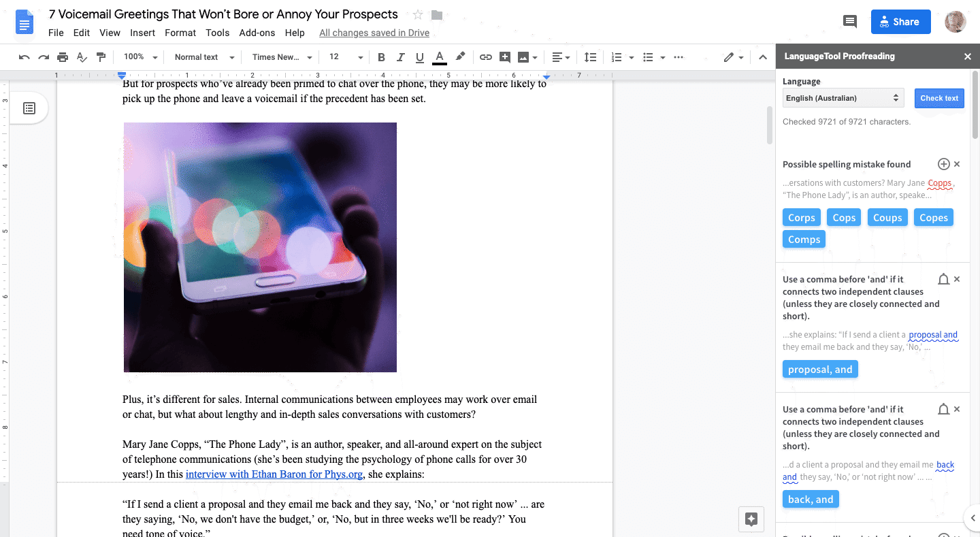Open the Format menu
Image resolution: width=980 pixels, height=537 pixels.
click(180, 33)
